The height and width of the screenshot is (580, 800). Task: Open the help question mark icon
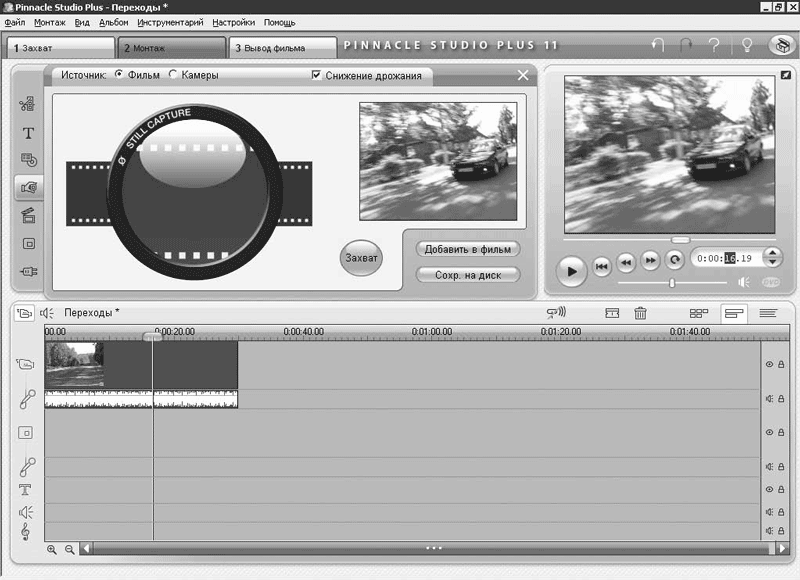coord(714,46)
